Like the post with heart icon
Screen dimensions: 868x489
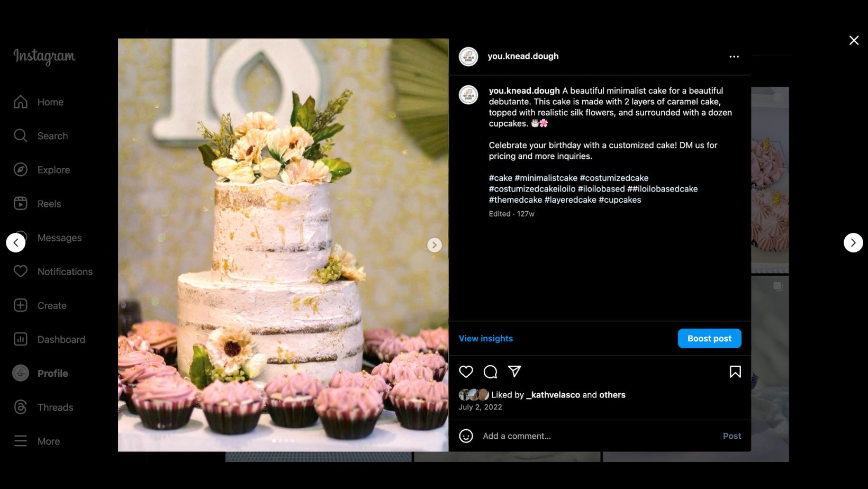click(x=466, y=372)
